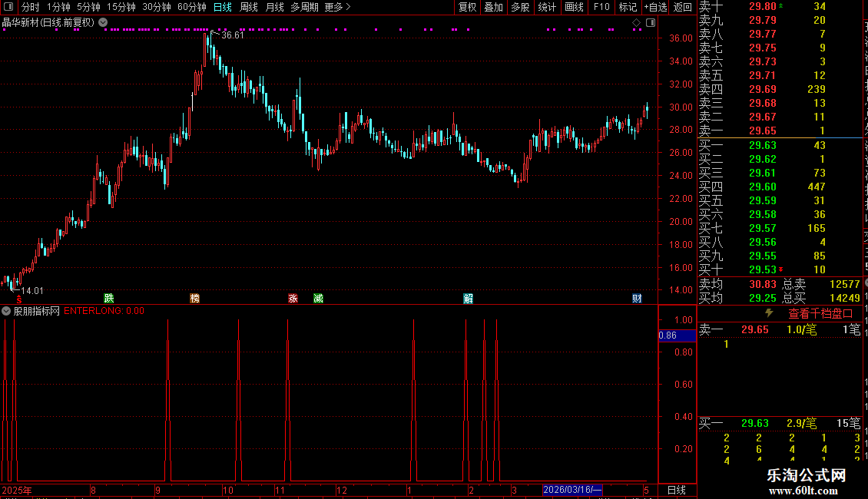This screenshot has width=868, height=499.
Task: Select the 1分钟 period tab
Action: click(x=58, y=7)
